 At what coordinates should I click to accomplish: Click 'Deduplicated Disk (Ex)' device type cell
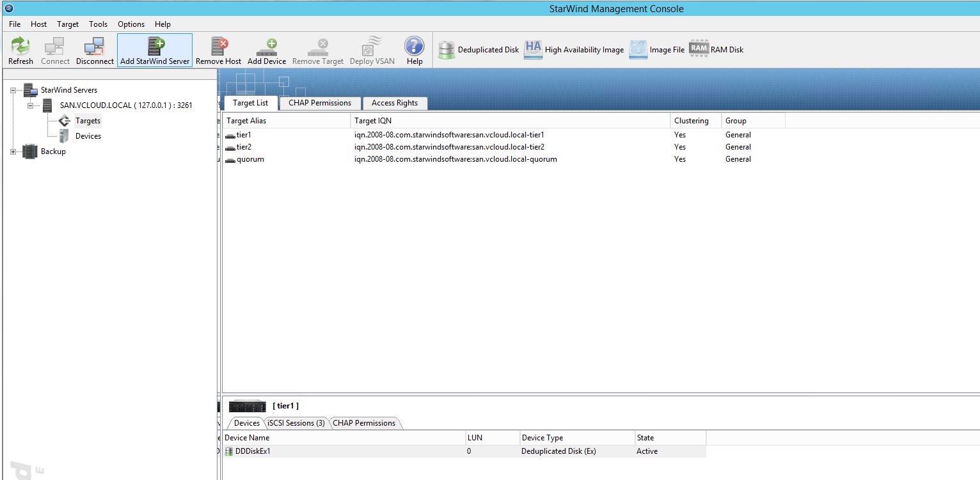tap(558, 451)
